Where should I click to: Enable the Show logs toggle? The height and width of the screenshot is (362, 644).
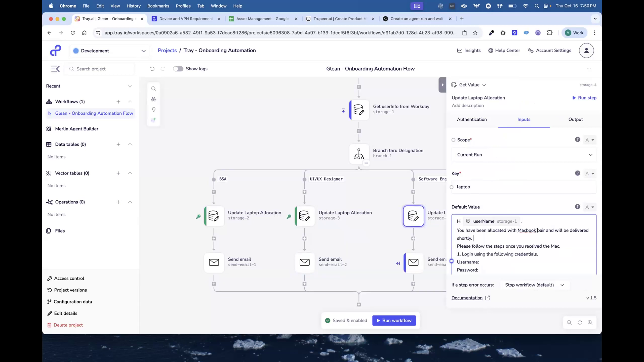[178, 69]
